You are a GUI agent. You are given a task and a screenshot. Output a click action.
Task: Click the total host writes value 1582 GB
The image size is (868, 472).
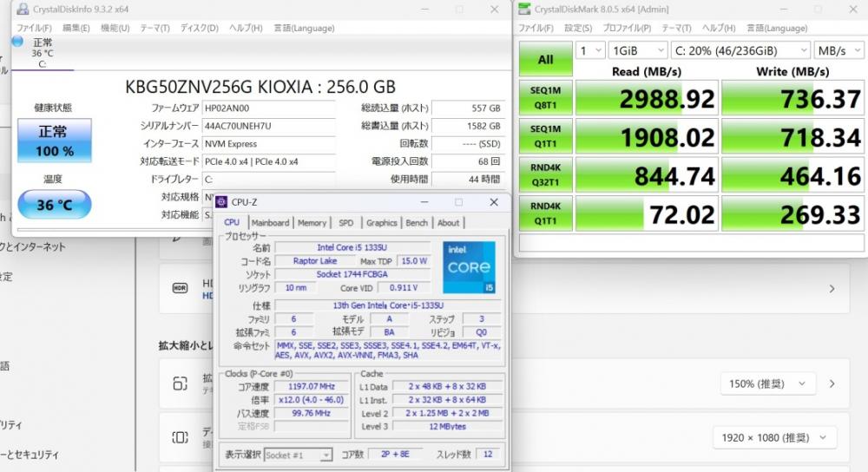point(467,126)
